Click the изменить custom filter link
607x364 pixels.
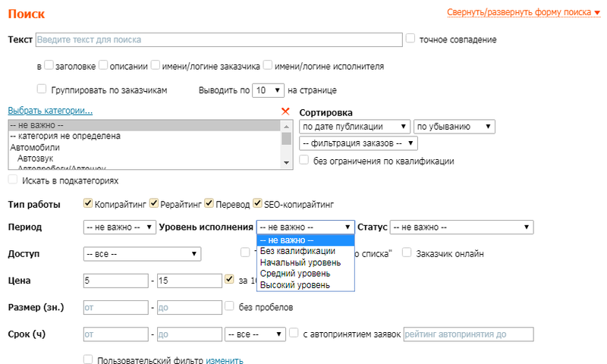225,360
